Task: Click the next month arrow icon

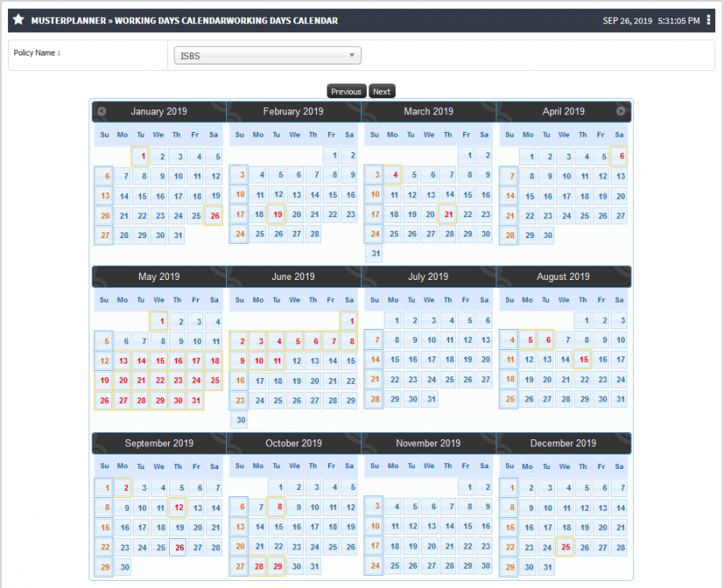Action: point(620,111)
